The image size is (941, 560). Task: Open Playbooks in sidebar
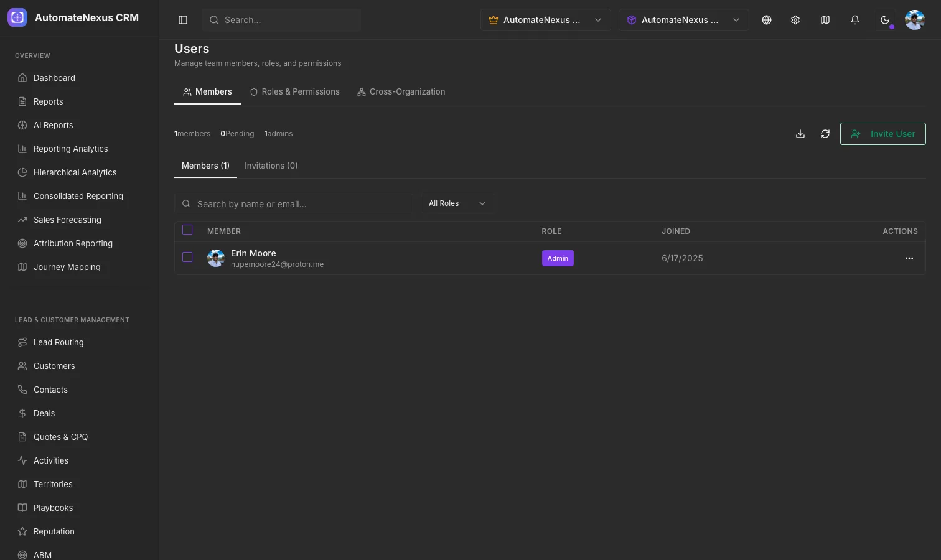click(80, 508)
